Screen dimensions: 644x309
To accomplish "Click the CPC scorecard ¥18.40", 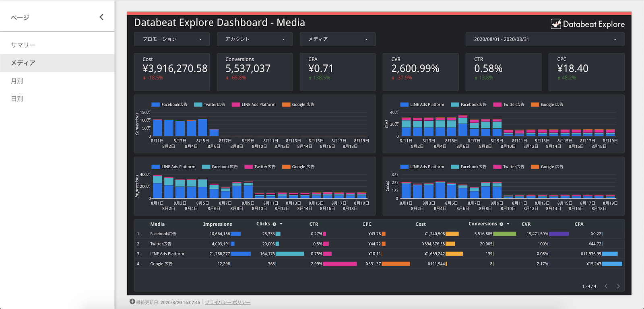I will click(586, 72).
